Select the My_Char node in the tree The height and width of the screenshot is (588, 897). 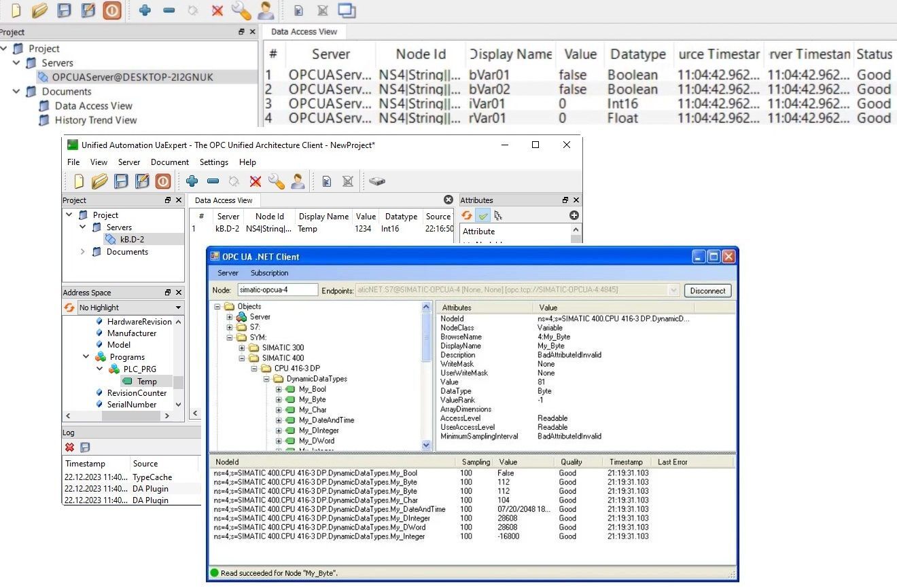312,409
